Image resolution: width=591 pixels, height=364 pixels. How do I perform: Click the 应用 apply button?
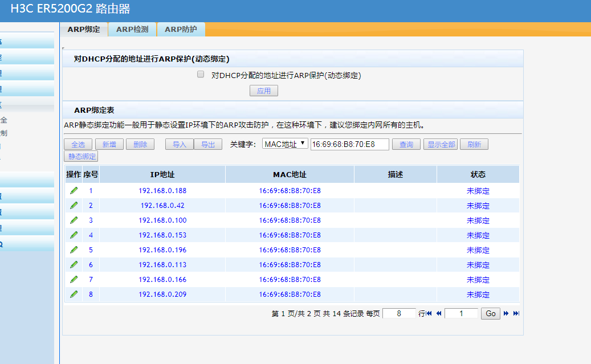coord(264,91)
